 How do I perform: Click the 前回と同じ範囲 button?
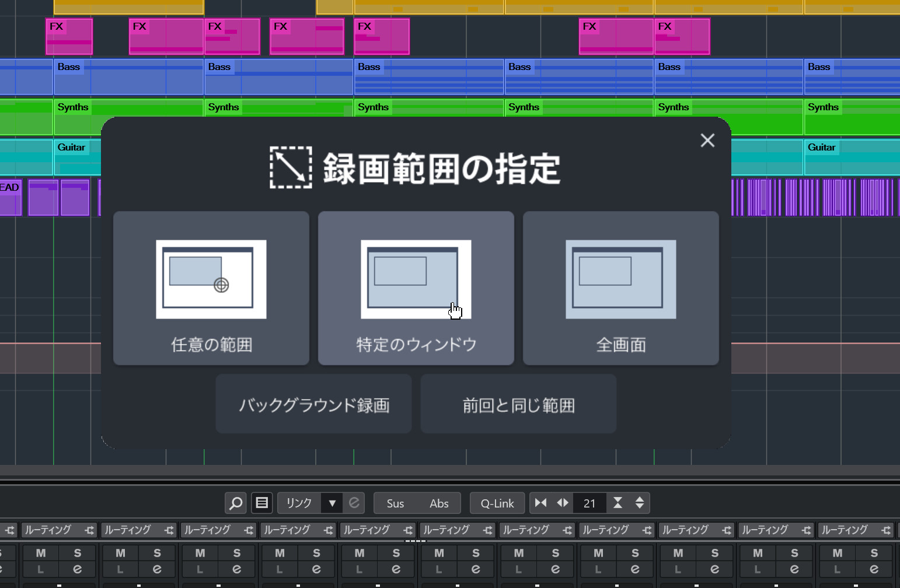(518, 404)
